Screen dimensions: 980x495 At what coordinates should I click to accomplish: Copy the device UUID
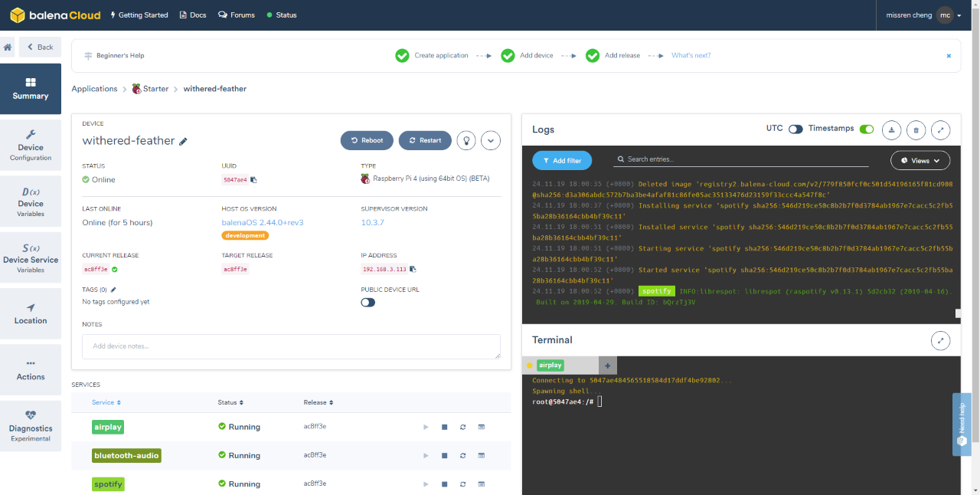[x=254, y=180]
